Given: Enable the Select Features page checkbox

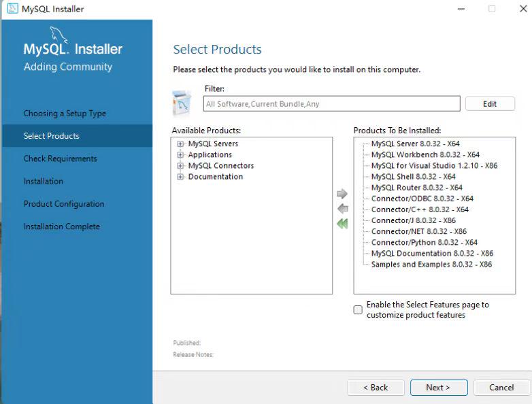Looking at the screenshot, I should 358,309.
